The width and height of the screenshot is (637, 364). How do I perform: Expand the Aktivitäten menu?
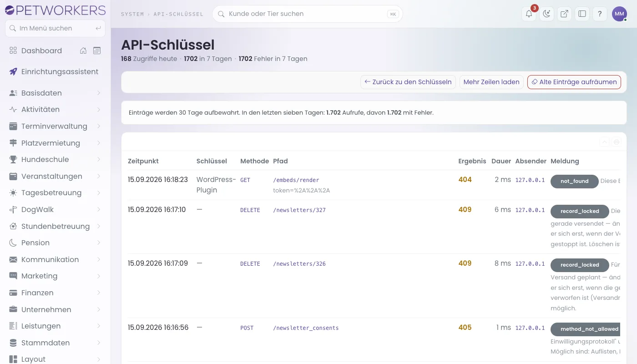[55, 109]
